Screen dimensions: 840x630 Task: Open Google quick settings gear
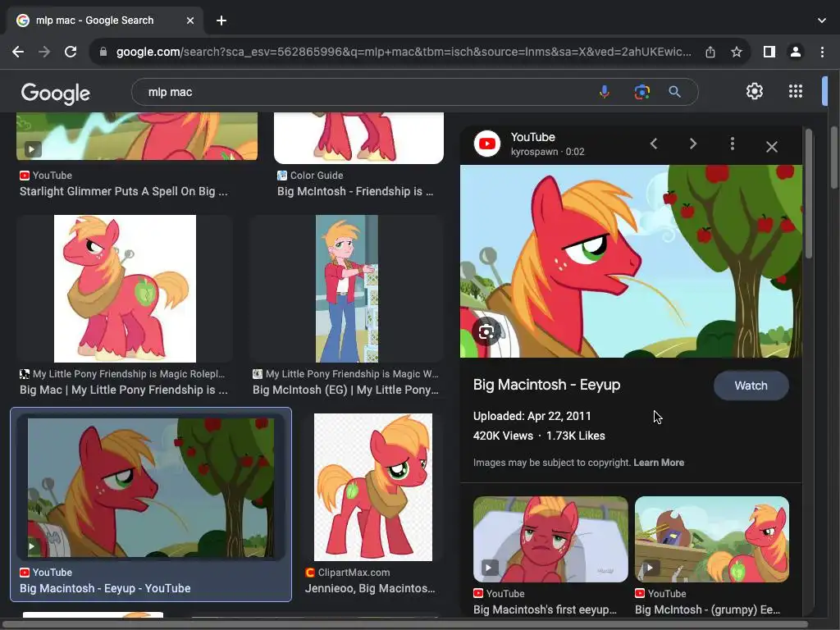[755, 92]
